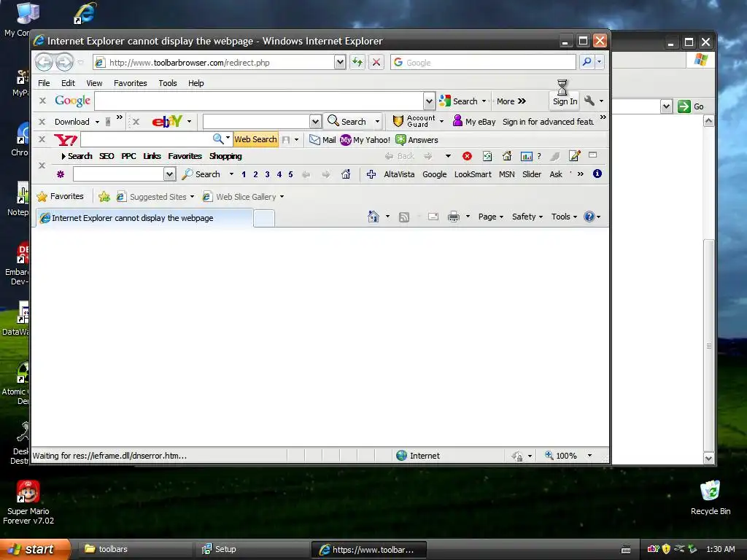Click the Start button
This screenshot has height=560, width=747.
(34, 549)
